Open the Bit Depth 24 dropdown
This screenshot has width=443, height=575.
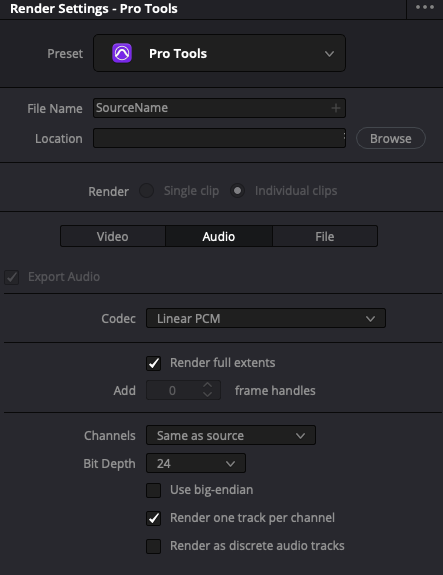(196, 463)
